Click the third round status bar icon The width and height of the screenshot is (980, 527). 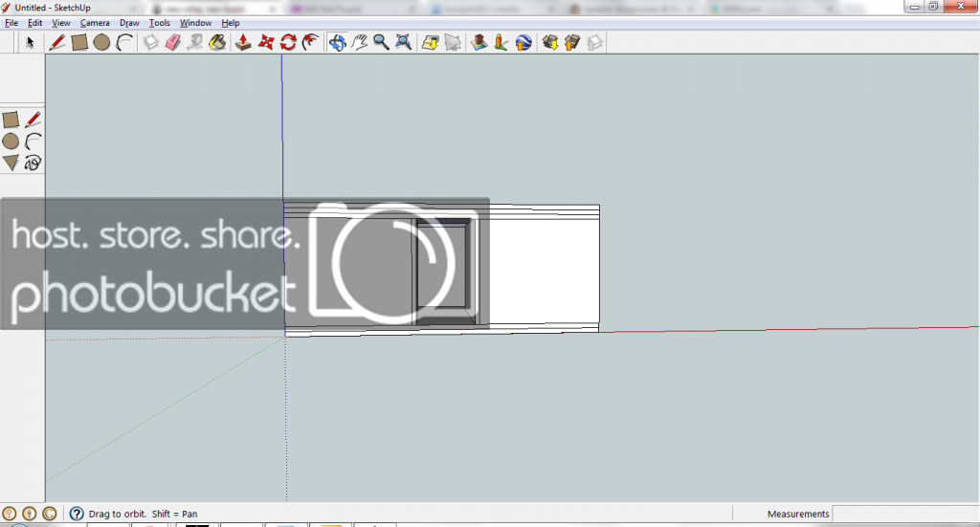click(50, 514)
